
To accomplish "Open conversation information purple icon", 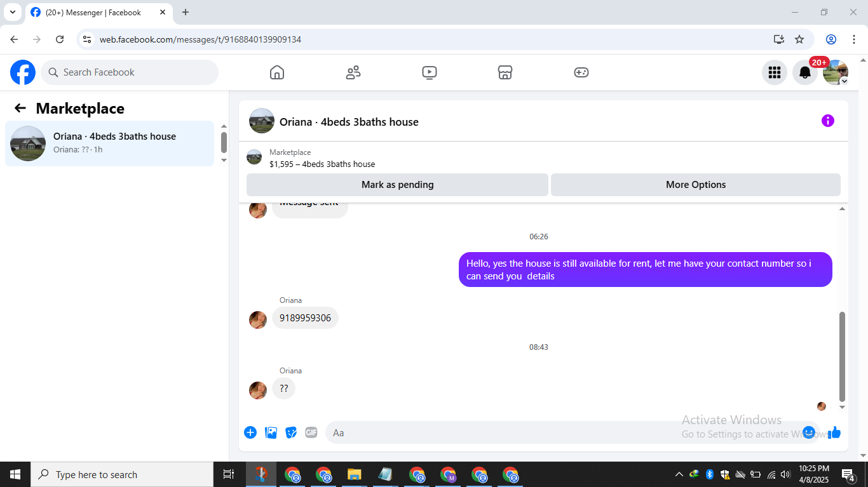I will [828, 121].
